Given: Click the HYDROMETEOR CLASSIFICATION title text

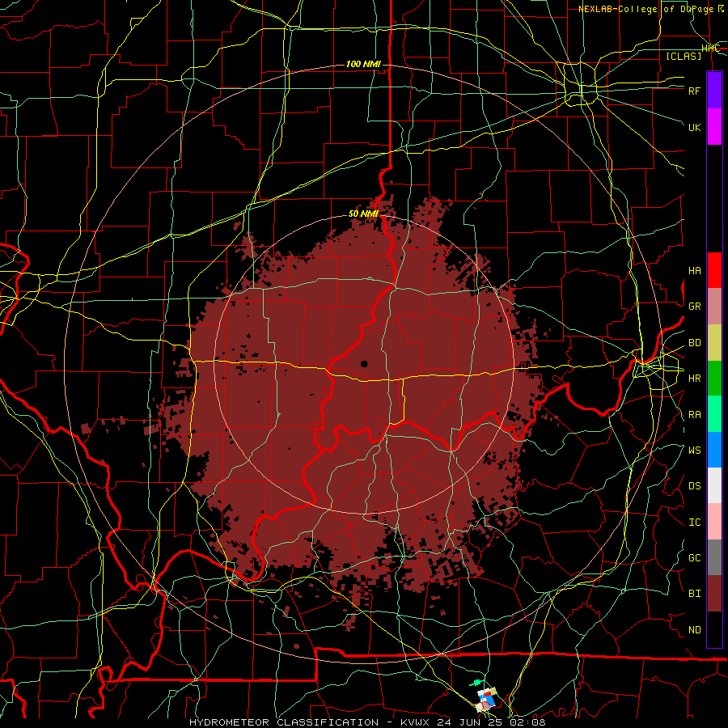Looking at the screenshot, I should click(x=284, y=722).
